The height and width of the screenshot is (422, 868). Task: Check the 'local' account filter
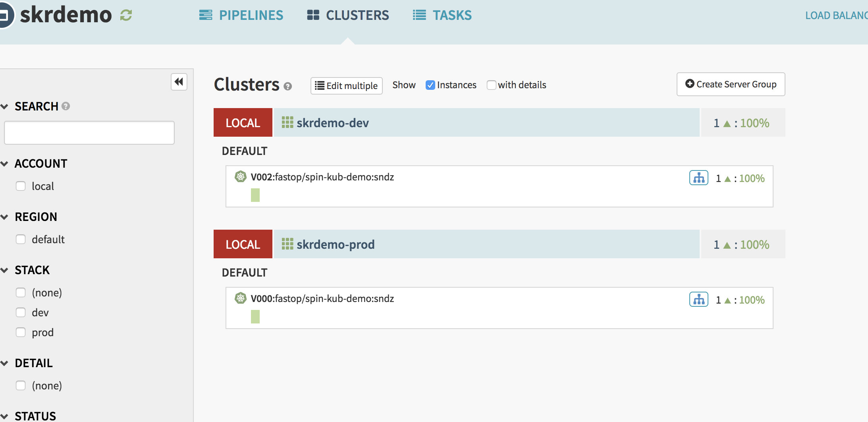[x=21, y=186]
